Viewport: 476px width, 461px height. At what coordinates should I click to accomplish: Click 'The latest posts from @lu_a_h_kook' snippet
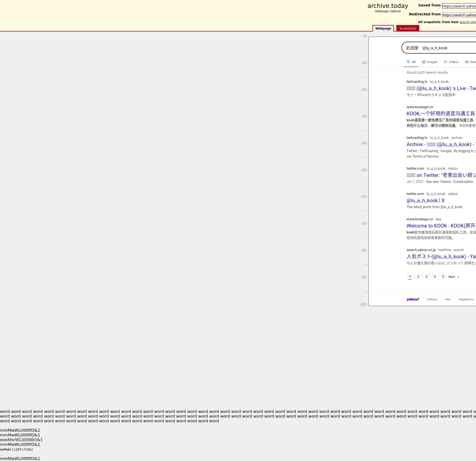point(434,207)
